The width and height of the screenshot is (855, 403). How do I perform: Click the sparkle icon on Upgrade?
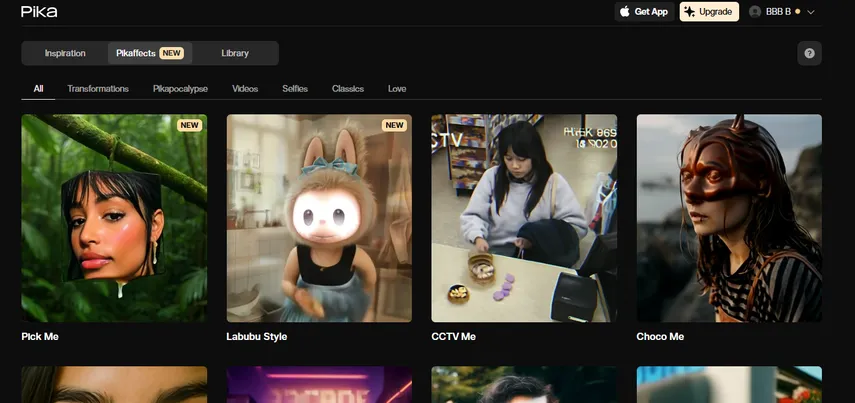pos(690,12)
